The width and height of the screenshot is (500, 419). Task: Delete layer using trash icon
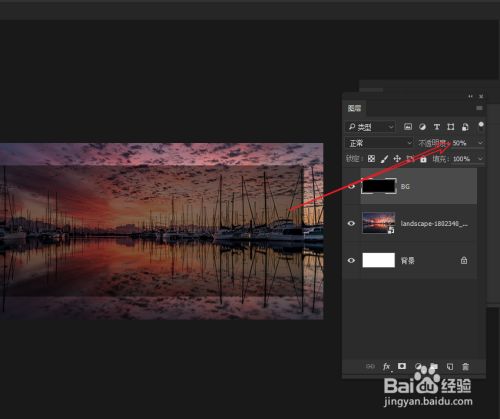[466, 367]
